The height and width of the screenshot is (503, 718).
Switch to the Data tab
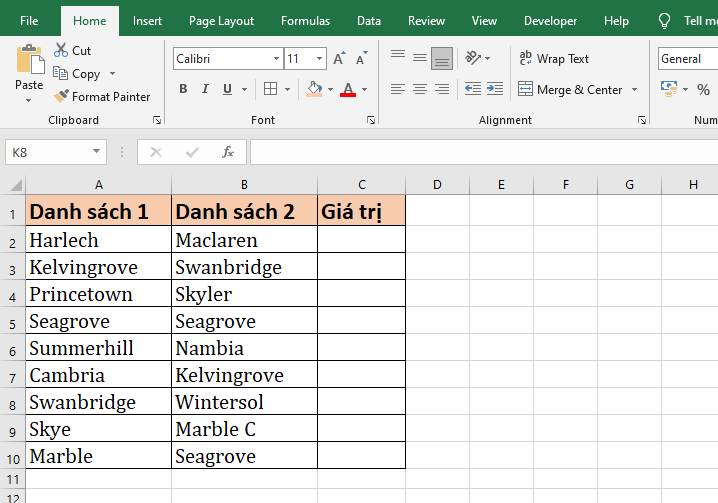point(369,21)
